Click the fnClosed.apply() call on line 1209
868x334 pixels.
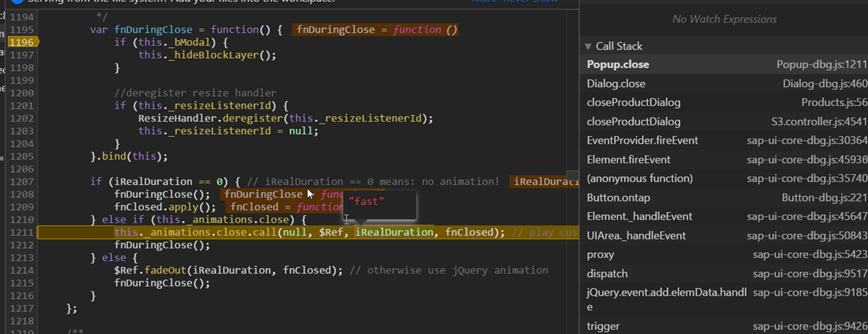(x=165, y=207)
